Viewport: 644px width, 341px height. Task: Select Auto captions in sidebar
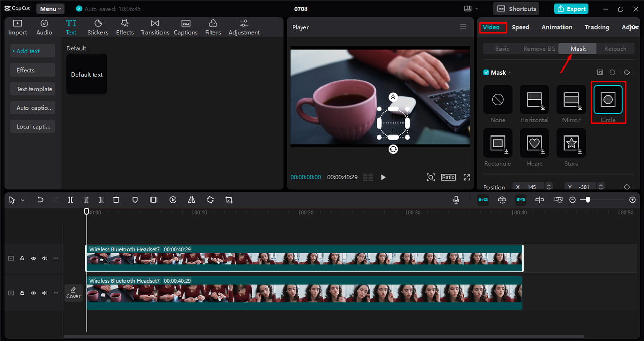33,108
